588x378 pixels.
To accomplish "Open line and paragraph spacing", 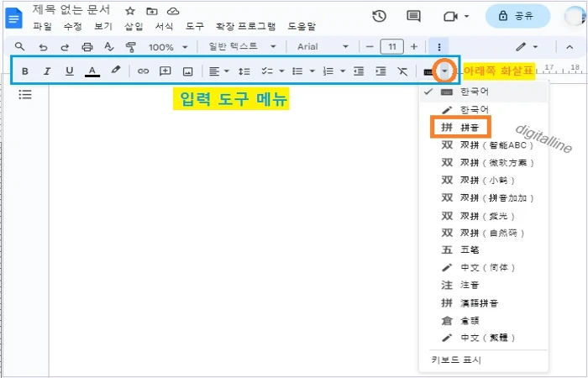I will pyautogui.click(x=244, y=71).
